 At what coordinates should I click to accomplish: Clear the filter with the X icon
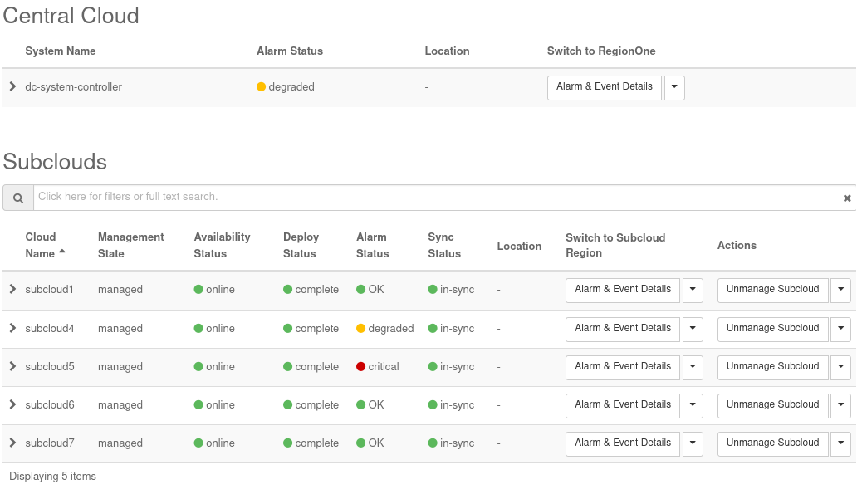coord(847,198)
